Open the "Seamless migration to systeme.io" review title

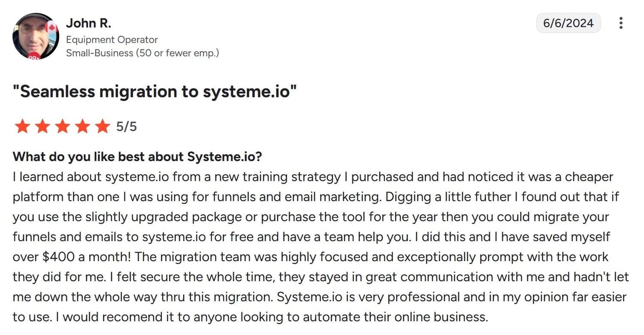(x=155, y=92)
